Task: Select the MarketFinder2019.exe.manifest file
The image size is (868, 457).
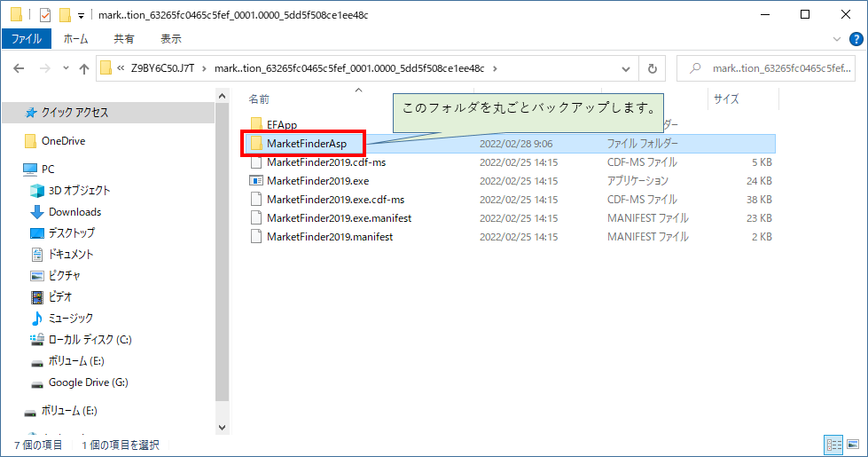Action: [339, 218]
